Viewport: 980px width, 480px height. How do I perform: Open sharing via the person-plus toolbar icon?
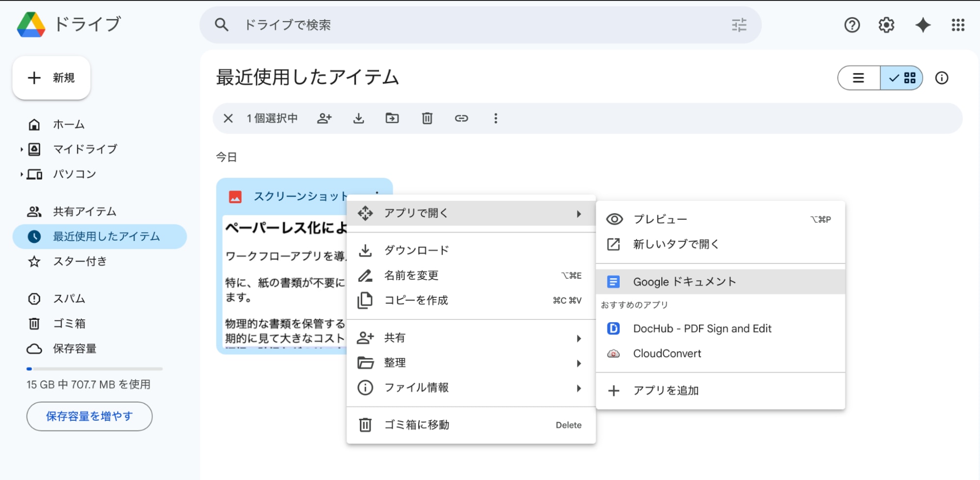click(x=324, y=118)
